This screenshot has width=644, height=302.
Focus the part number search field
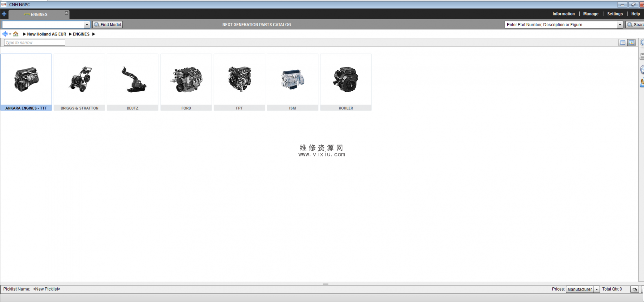[561, 25]
